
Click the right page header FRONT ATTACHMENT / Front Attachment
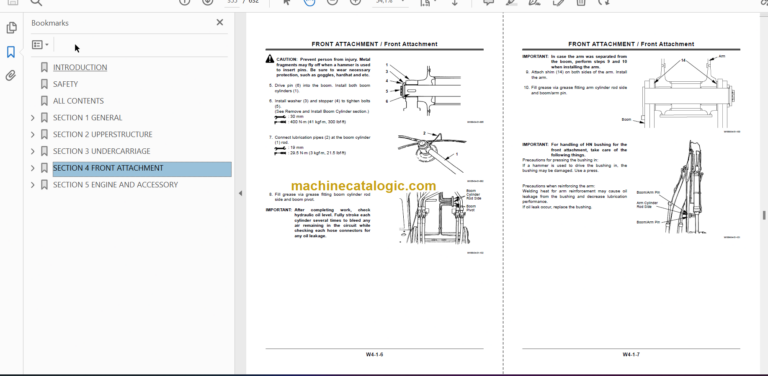click(631, 44)
